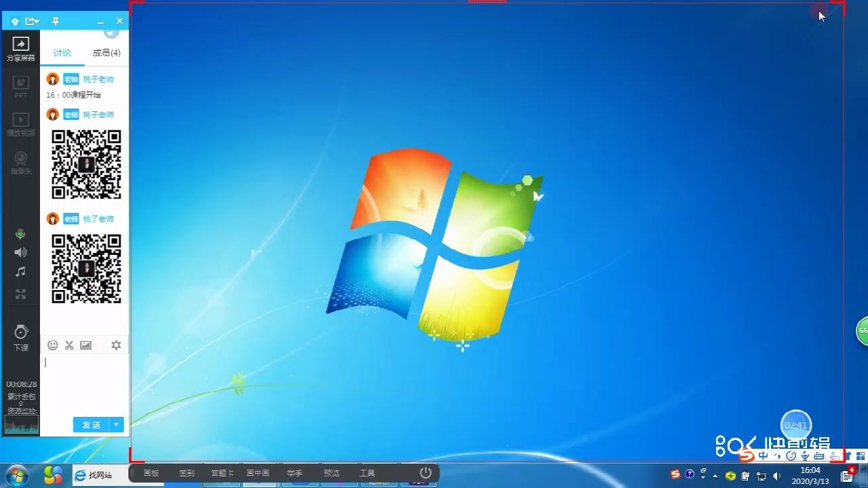Viewport: 868px width, 488px height.
Task: Open the 签到 sign-in tool
Action: tap(186, 473)
